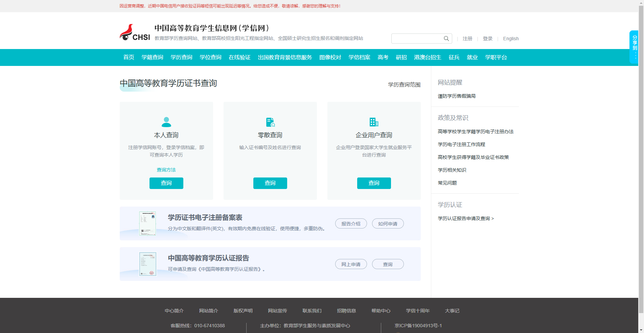The image size is (644, 333).
Task: Select the 本人查询 person icon
Action: [x=166, y=122]
